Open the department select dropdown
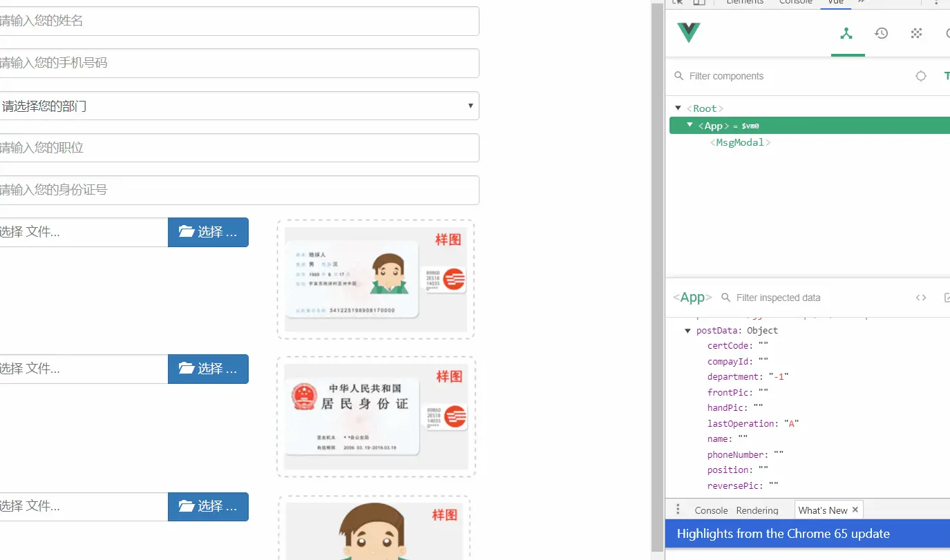 point(239,106)
